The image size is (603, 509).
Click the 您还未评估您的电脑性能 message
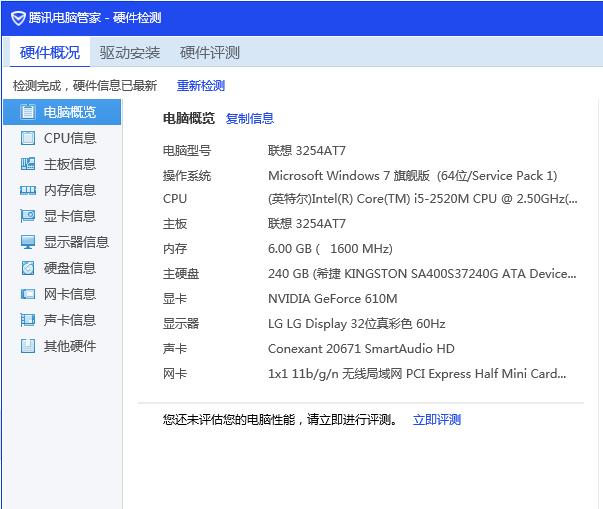click(x=280, y=419)
